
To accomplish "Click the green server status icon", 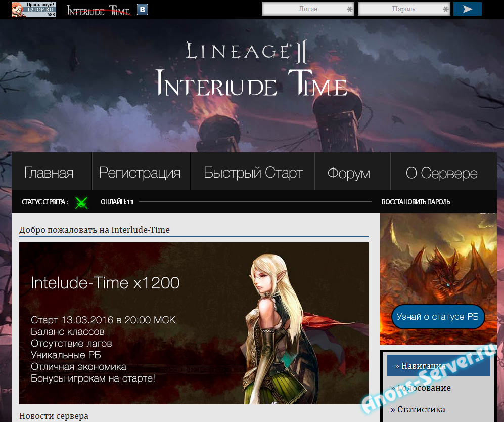I will 81,202.
